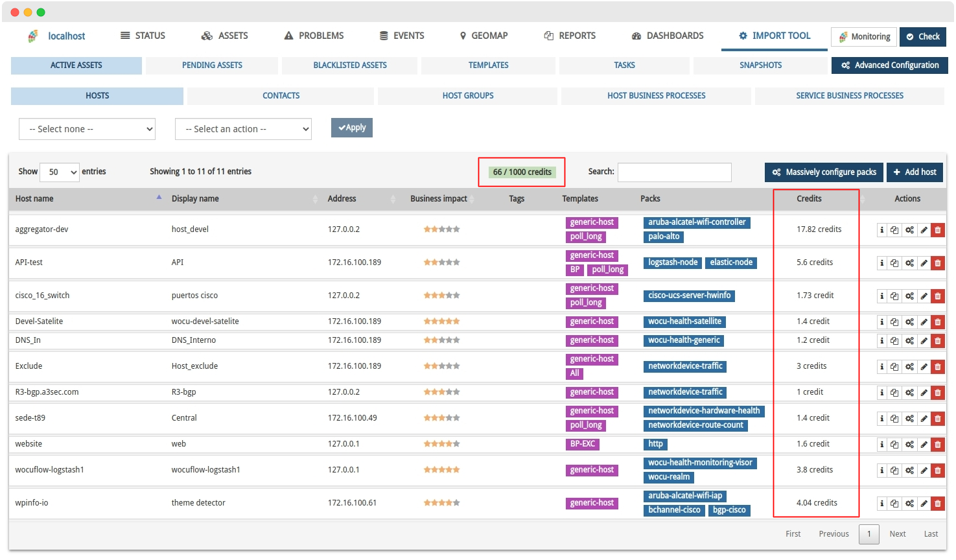Delete the aggregator-dev host
Screen dimensions: 956x560
pyautogui.click(x=938, y=230)
